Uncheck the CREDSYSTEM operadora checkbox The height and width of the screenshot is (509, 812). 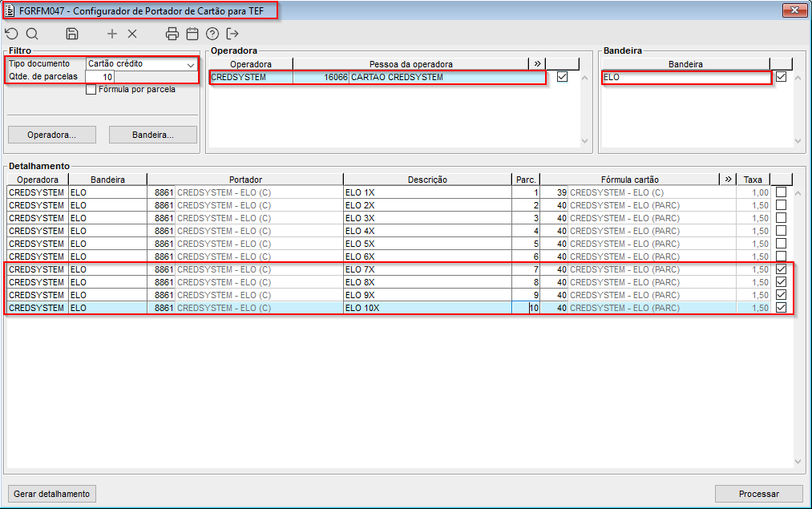click(x=562, y=77)
